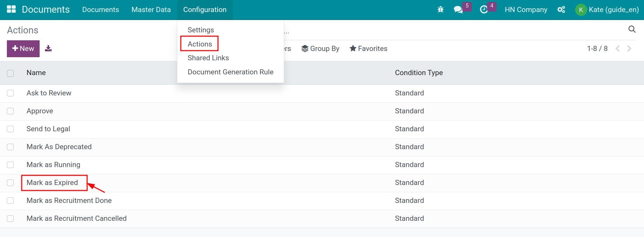Go to the next page arrow
644x237 pixels.
(629, 49)
